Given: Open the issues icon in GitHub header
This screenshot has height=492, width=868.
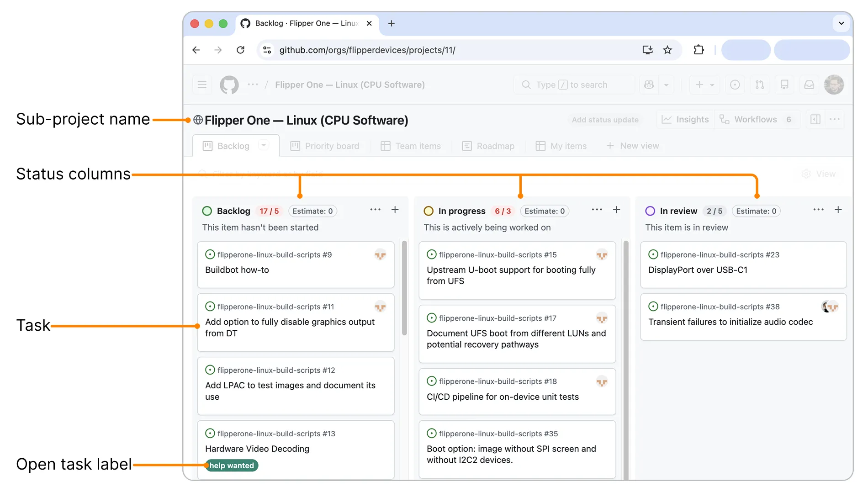Looking at the screenshot, I should click(735, 85).
